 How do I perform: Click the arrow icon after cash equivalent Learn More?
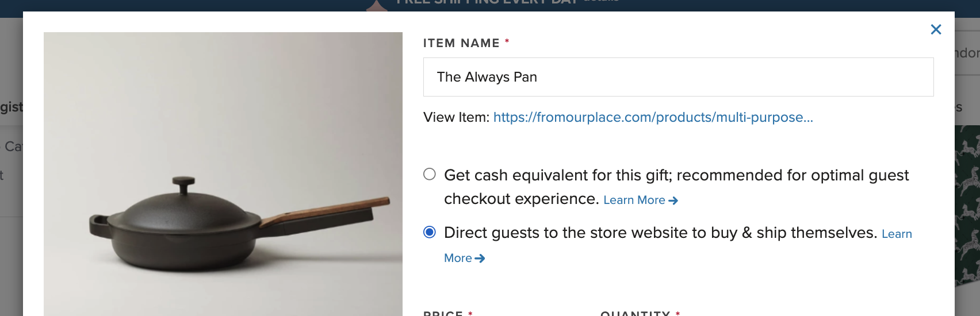click(x=673, y=201)
